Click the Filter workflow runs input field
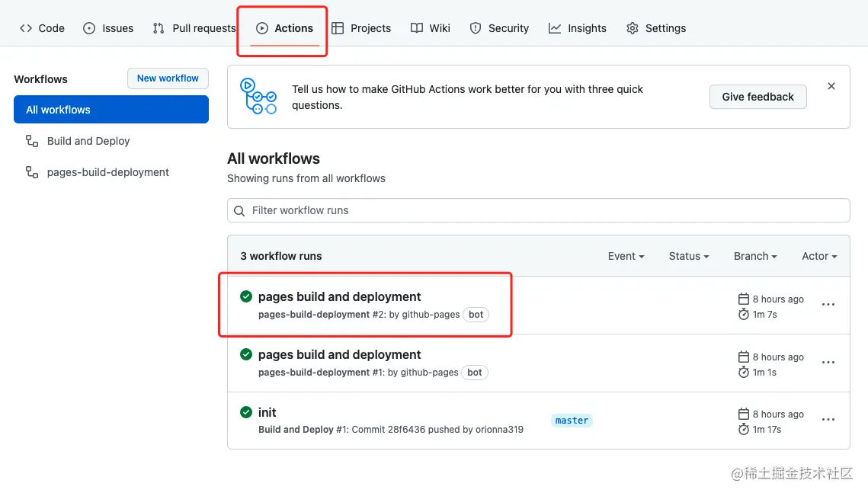 (538, 210)
